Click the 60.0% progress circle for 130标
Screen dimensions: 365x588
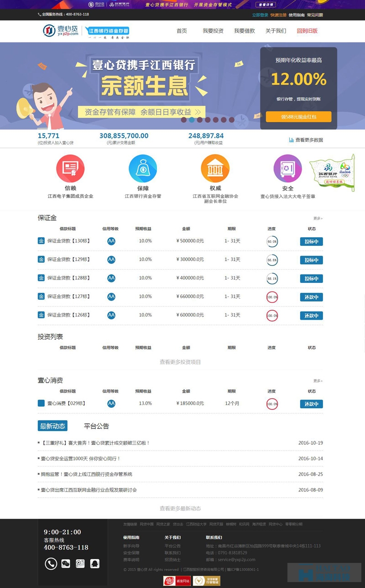272,241
